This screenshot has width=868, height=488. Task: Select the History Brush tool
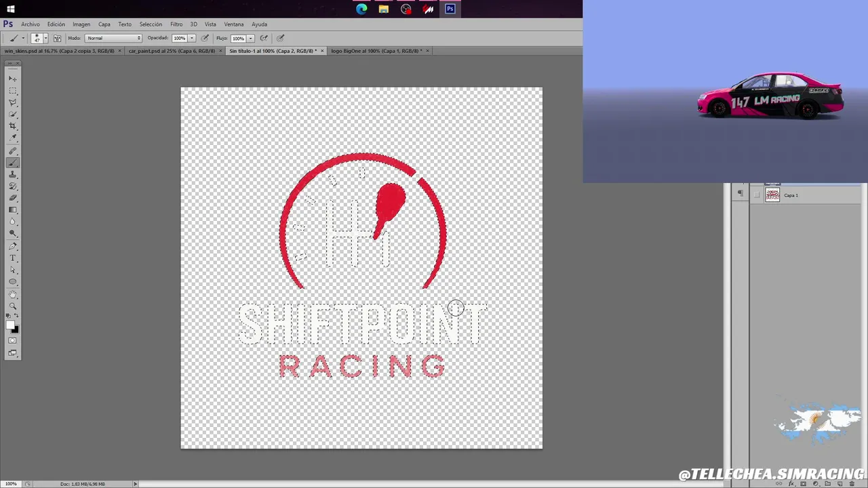13,186
